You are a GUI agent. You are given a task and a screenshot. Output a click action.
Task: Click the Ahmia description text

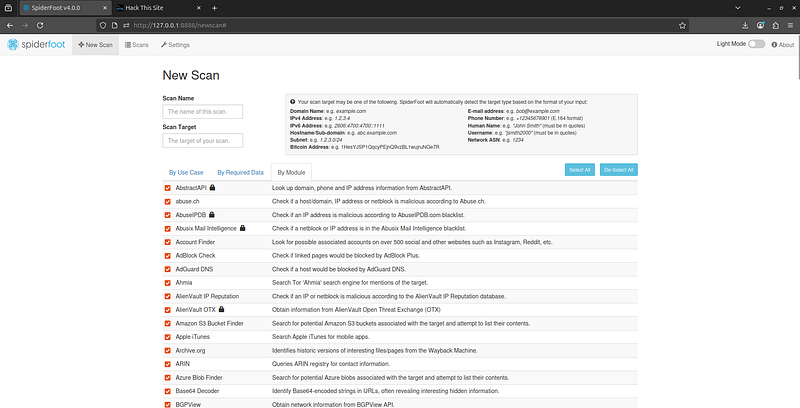point(349,283)
